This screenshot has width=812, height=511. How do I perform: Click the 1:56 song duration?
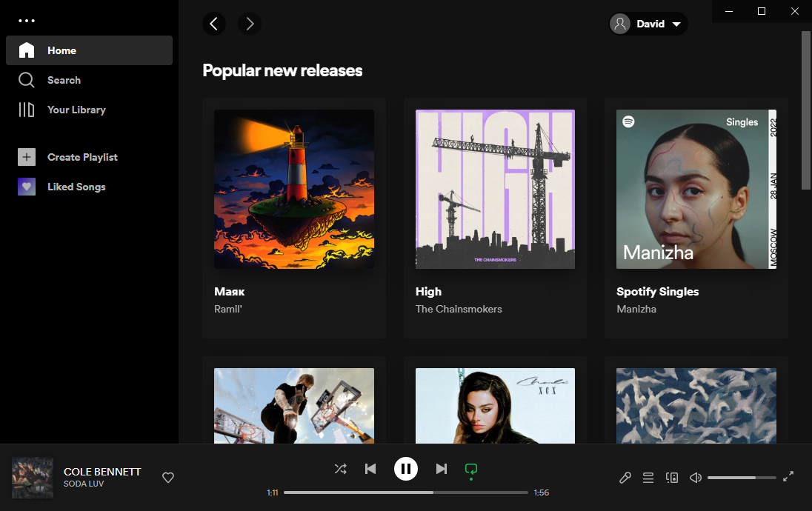coord(541,493)
